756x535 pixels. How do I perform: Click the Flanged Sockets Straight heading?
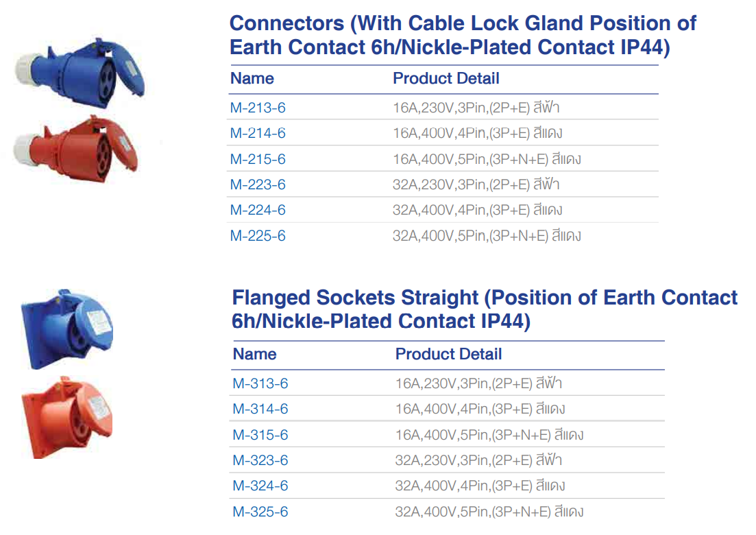click(485, 309)
